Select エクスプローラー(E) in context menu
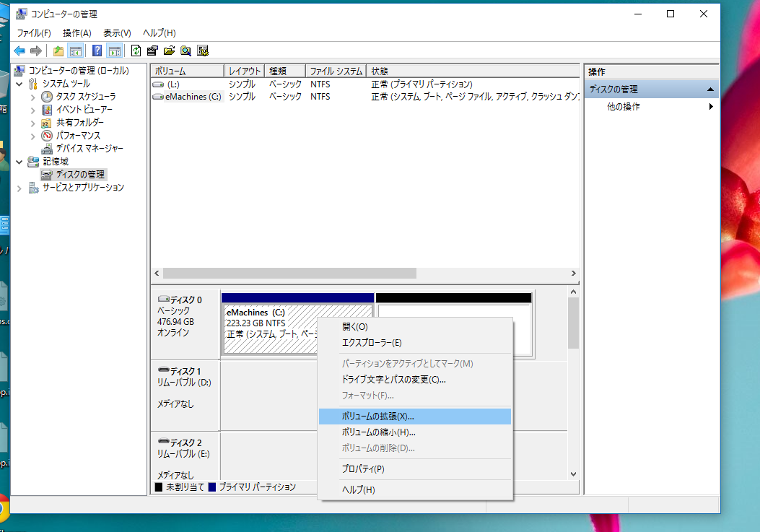 [415, 343]
